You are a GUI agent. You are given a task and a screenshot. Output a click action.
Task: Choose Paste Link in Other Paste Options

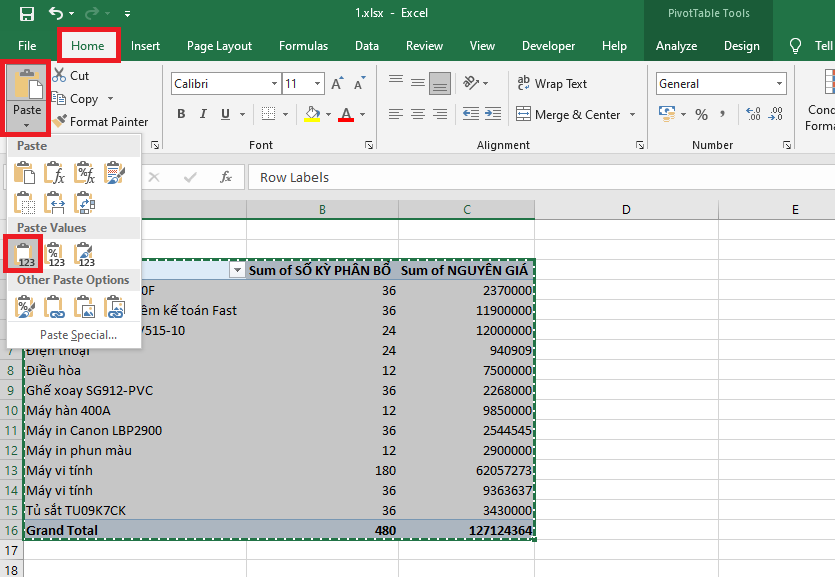tap(57, 307)
